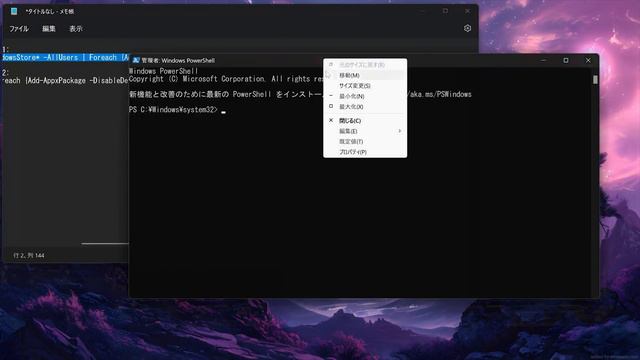The image size is (640, 360).
Task: Maximize the PowerShell window
Action: [x=566, y=60]
